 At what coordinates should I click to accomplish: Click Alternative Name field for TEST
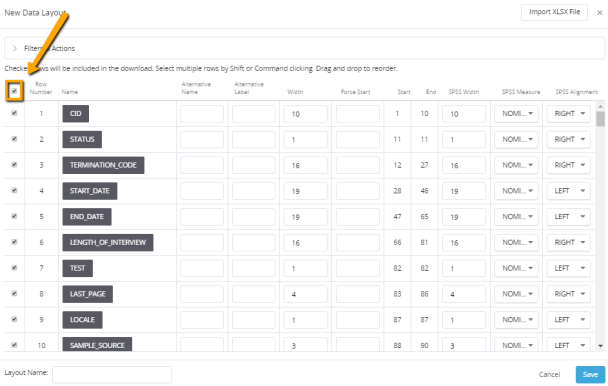[x=202, y=268]
